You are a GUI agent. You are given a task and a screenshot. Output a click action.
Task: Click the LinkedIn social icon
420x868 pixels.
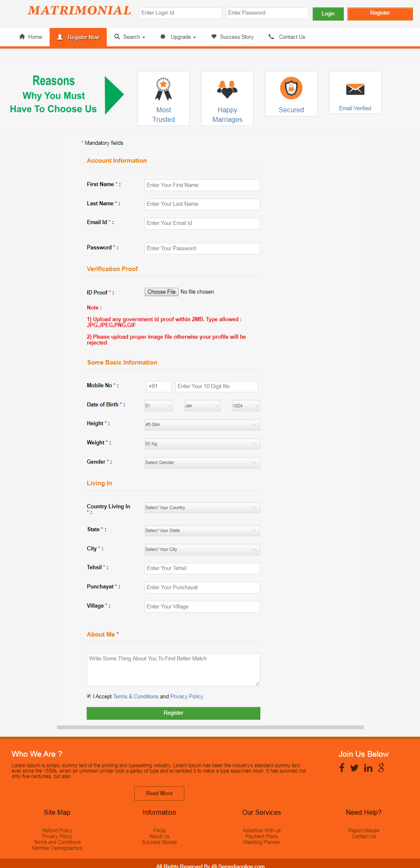[368, 768]
